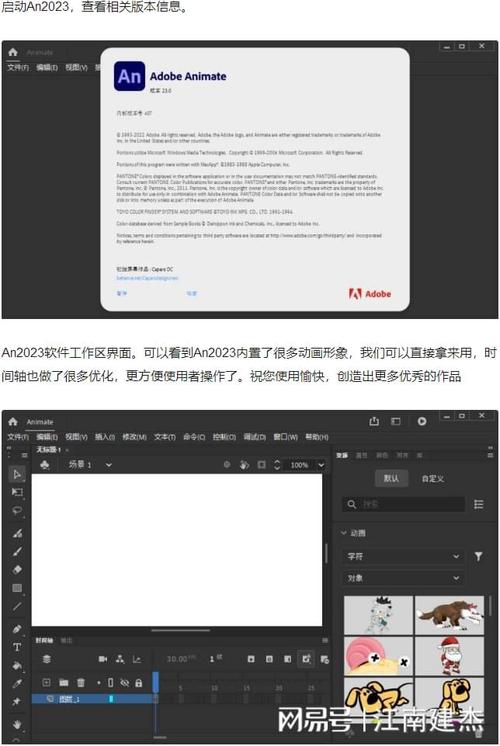Toggle lock all layers padlock
The height and width of the screenshot is (746, 500).
[138, 683]
